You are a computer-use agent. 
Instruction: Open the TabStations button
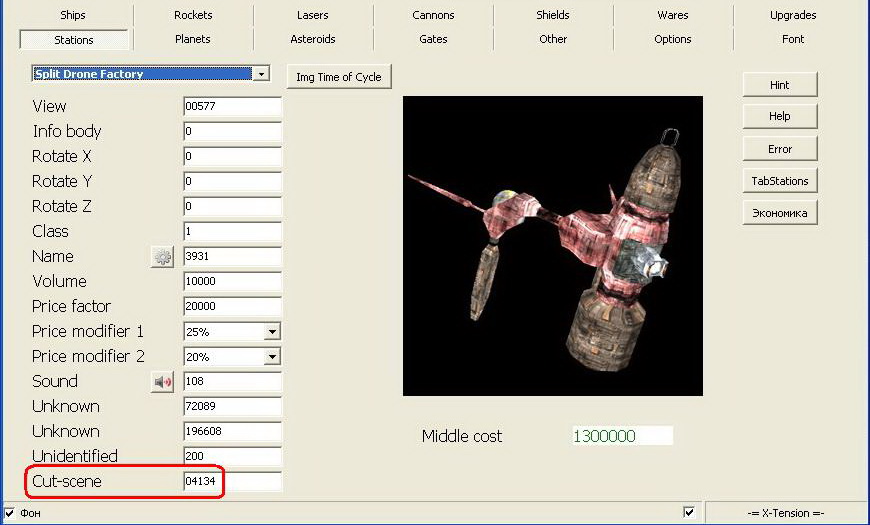pos(780,181)
